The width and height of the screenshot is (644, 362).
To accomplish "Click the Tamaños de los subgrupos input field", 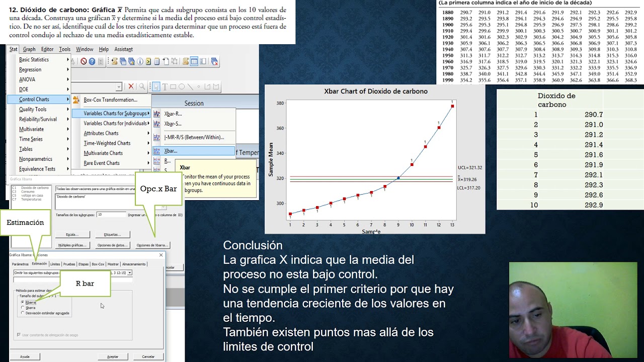I will (111, 215).
